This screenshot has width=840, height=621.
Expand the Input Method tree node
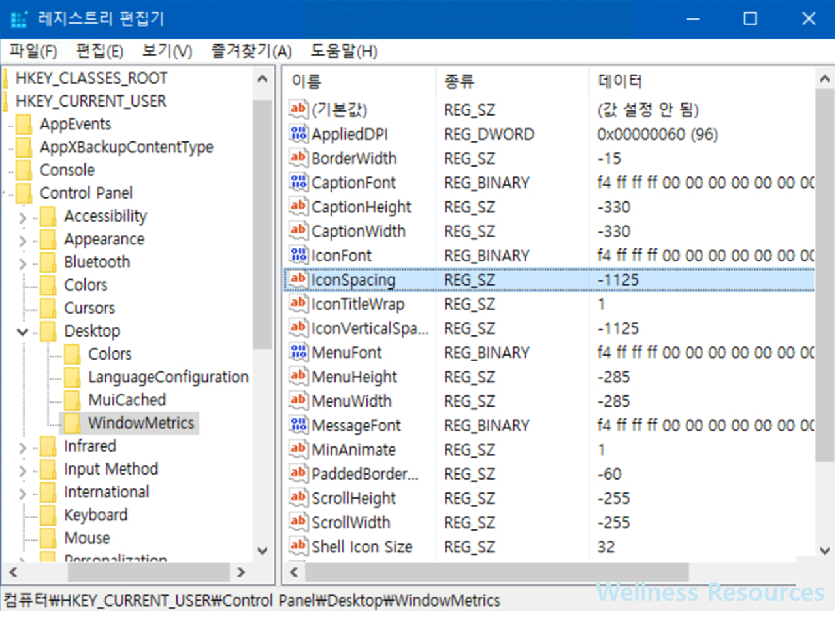tap(23, 470)
